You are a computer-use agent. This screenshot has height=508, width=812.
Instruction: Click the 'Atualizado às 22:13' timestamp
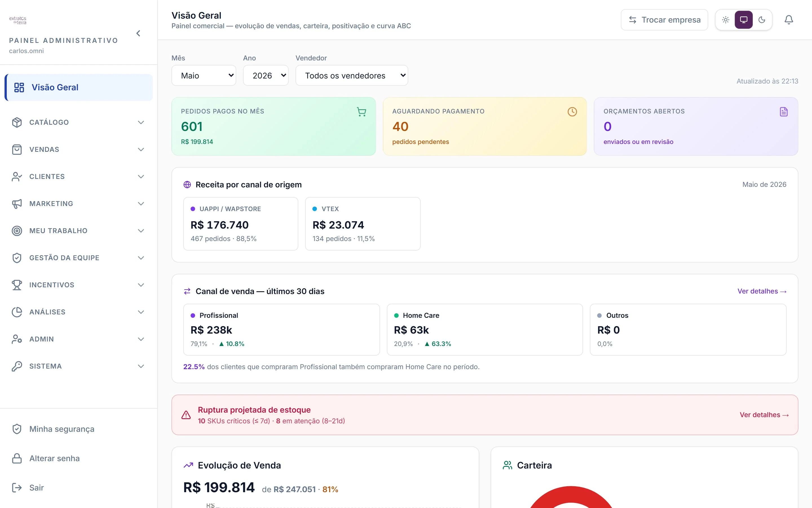(x=767, y=81)
